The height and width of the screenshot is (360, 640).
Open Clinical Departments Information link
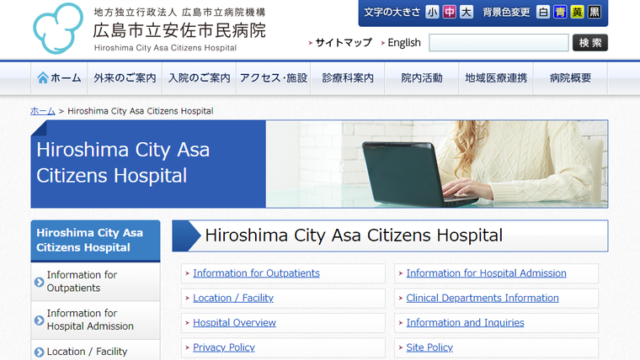click(x=482, y=298)
